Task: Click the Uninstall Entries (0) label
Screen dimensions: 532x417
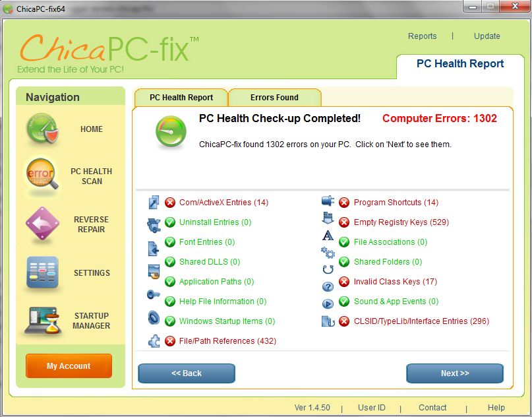Action: click(x=215, y=222)
